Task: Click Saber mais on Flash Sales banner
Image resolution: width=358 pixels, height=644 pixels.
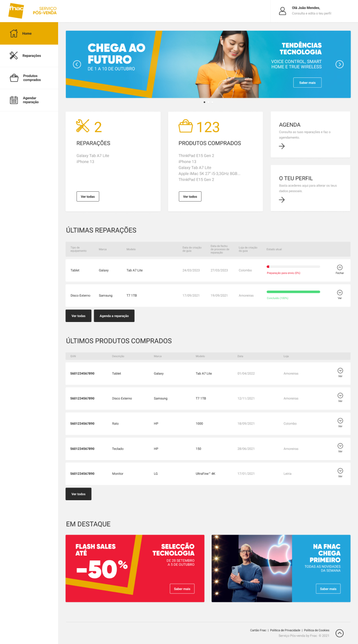Action: (x=182, y=589)
